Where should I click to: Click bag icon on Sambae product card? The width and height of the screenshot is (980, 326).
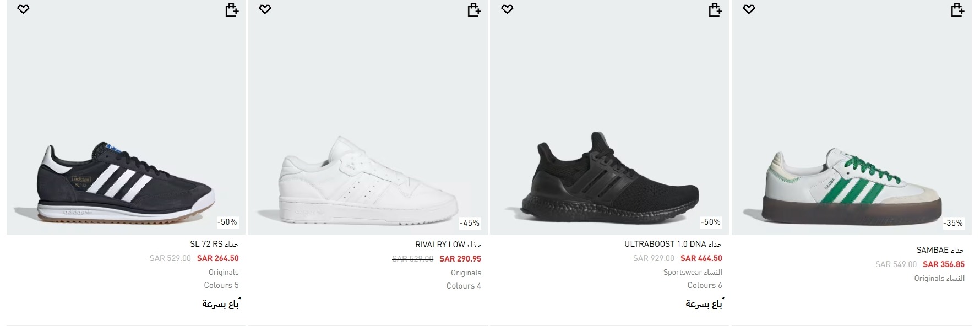click(x=957, y=10)
